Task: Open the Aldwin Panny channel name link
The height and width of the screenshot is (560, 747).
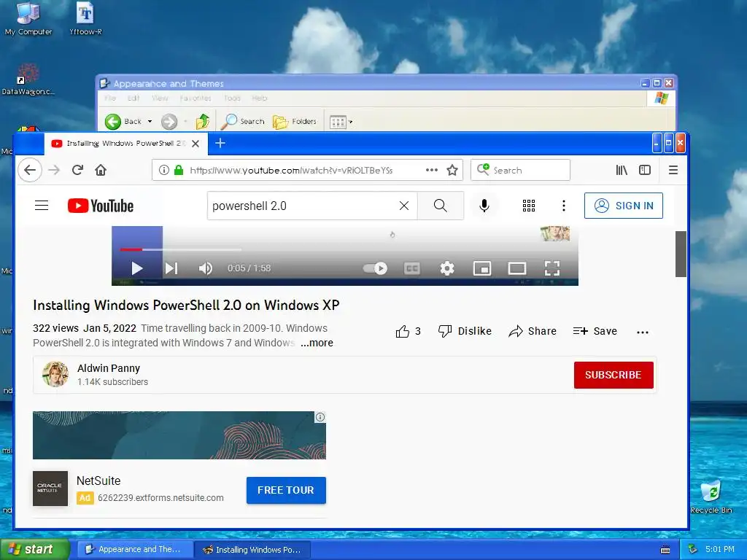Action: [x=109, y=368]
